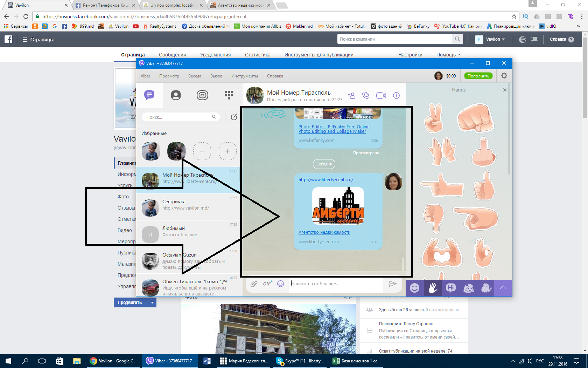The width and height of the screenshot is (588, 368).
Task: Select the Hands sticker pack tab
Action: (433, 288)
